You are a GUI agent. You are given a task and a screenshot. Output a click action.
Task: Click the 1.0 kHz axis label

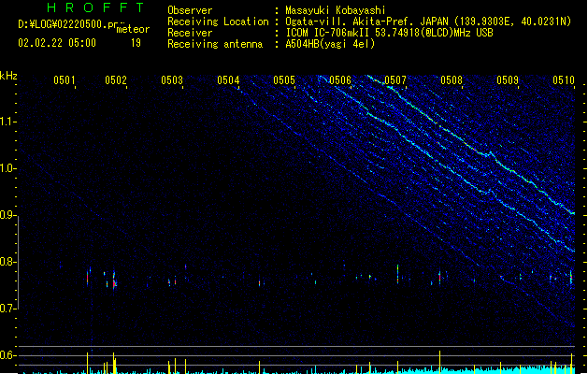tap(7, 168)
